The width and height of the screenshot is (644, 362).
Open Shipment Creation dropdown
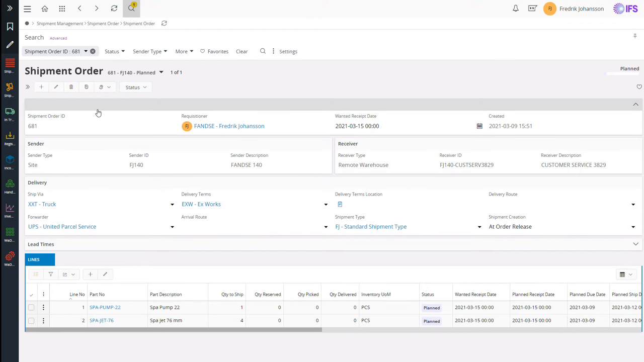pos(633,227)
